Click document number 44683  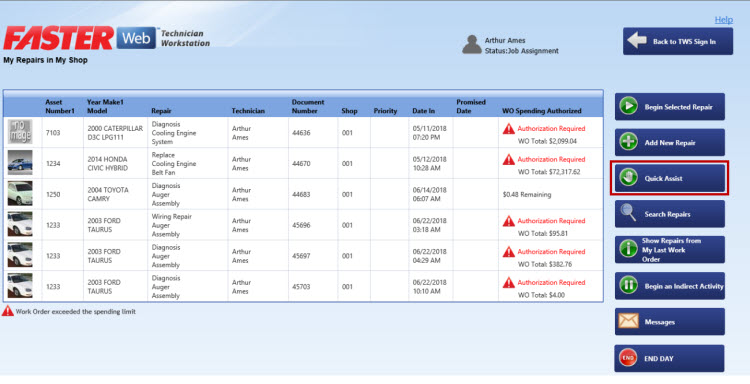(x=301, y=195)
